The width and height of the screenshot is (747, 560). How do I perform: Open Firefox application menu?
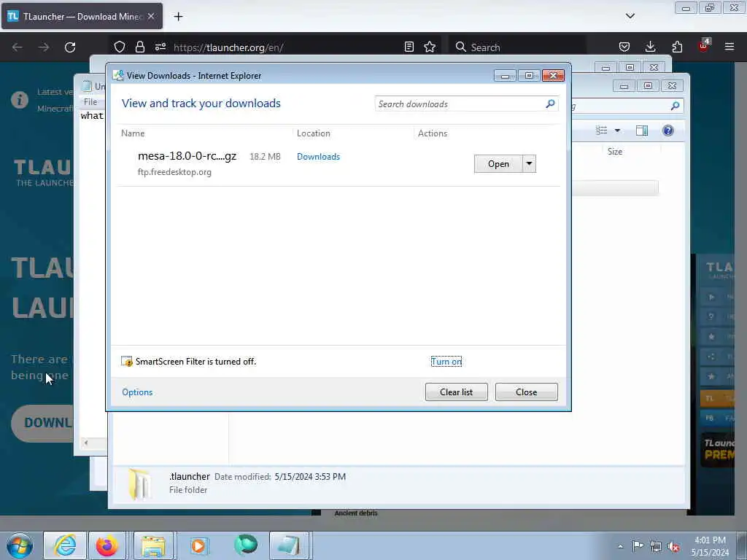pyautogui.click(x=729, y=47)
